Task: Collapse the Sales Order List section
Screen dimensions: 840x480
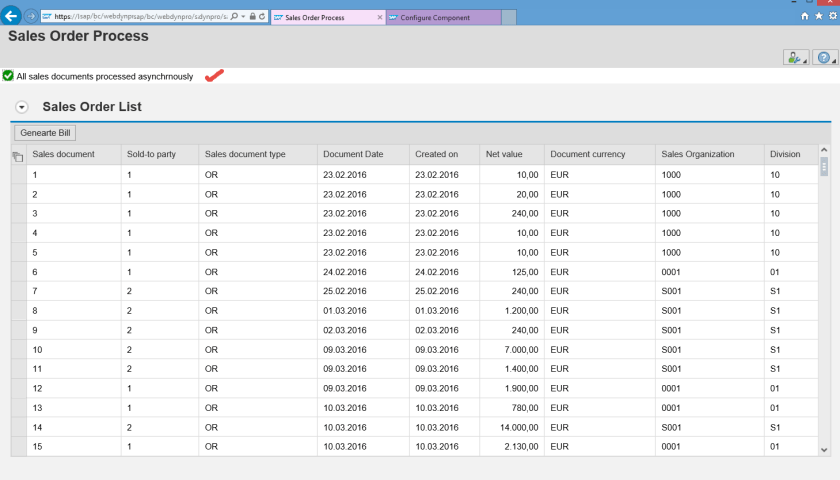Action: pyautogui.click(x=22, y=107)
